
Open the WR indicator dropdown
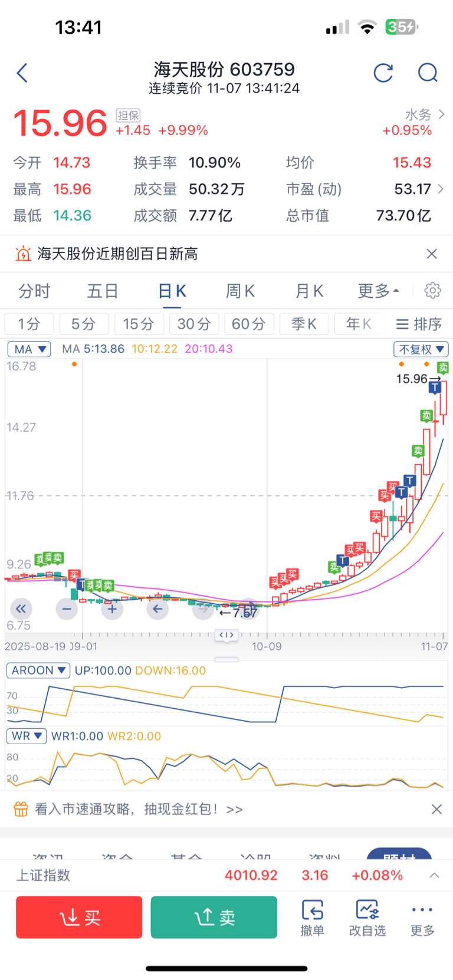click(27, 736)
